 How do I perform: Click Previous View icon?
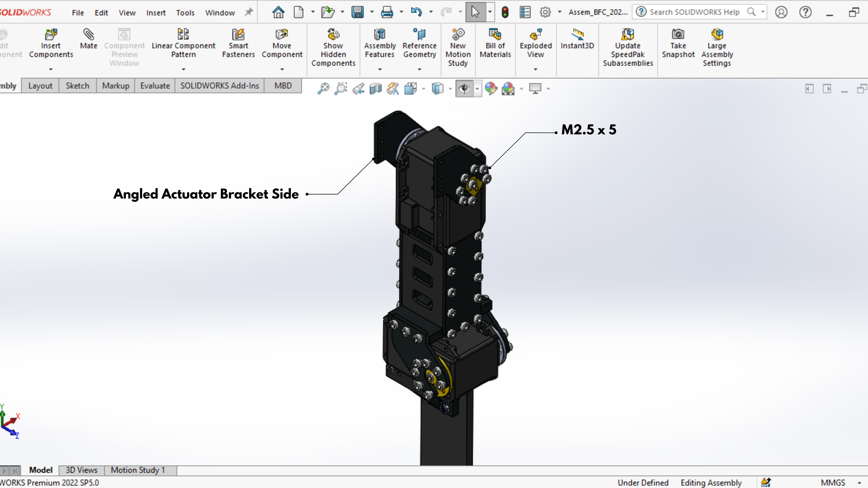coord(358,89)
